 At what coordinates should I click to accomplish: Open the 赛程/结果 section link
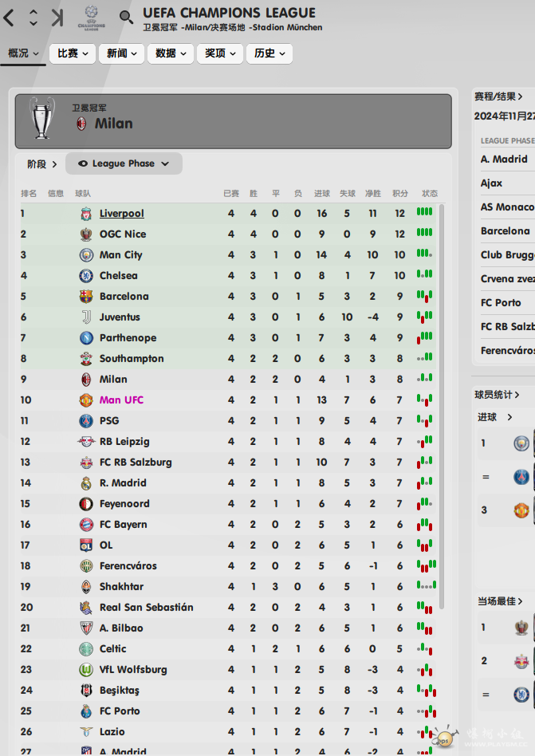(498, 97)
